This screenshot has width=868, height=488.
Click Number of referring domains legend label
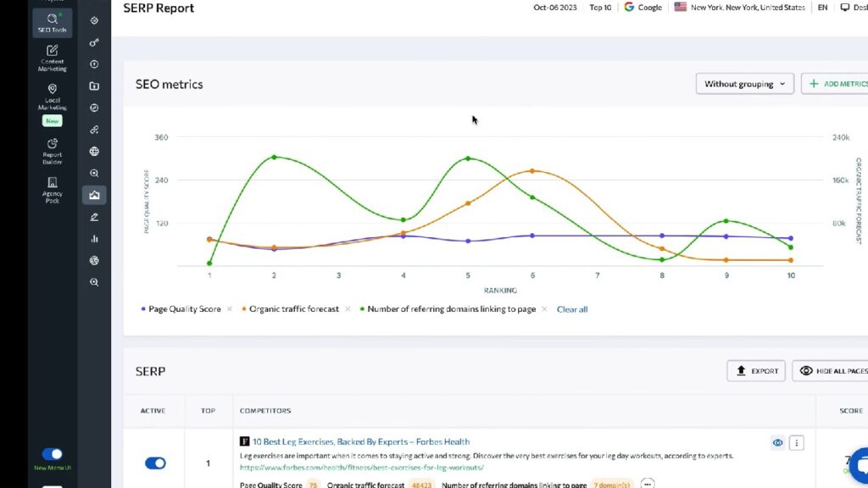(x=451, y=308)
